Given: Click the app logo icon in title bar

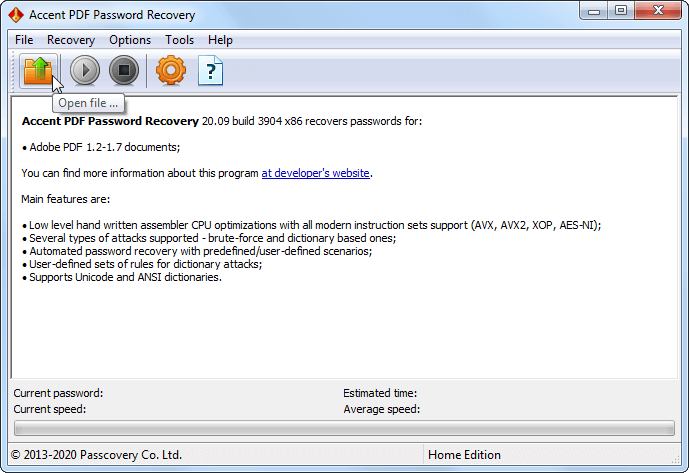Looking at the screenshot, I should click(16, 15).
